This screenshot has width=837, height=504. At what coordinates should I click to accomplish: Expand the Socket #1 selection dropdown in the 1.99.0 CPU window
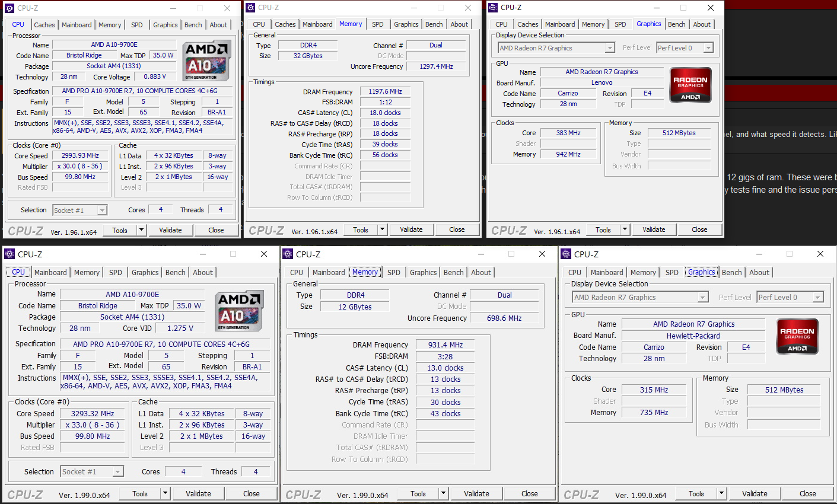pos(118,472)
